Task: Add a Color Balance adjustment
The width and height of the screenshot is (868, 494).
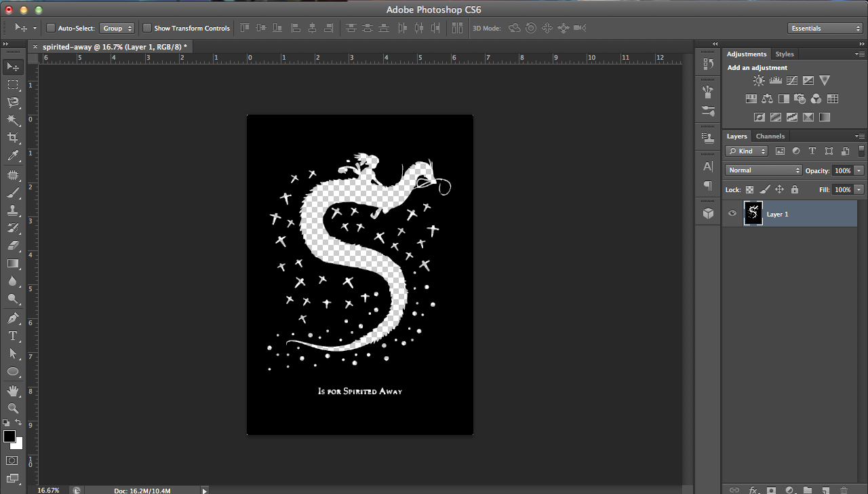Action: pos(767,99)
